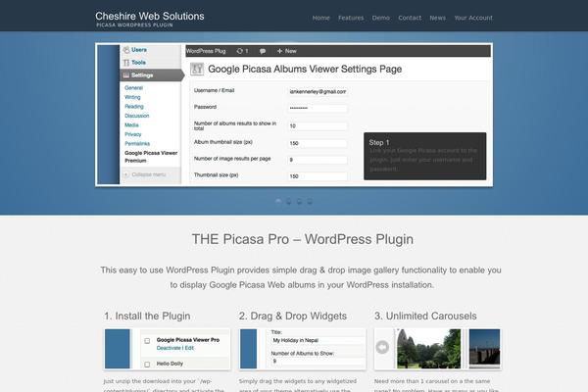This screenshot has height=392, width=588.
Task: Click the Edit link under Picasa Viewer Pro
Action: point(189,348)
